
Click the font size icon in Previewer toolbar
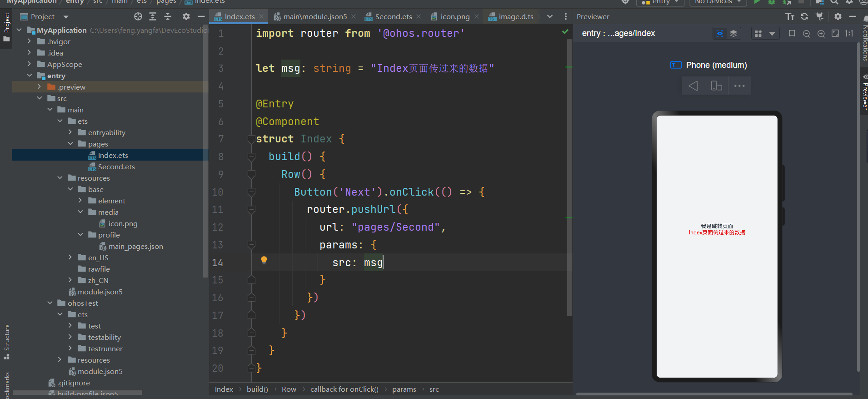790,16
